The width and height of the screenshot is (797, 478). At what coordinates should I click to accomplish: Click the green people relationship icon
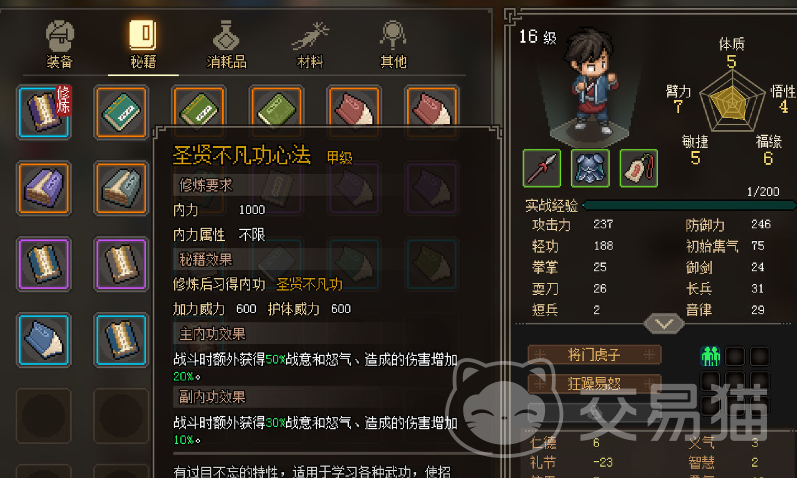(711, 356)
